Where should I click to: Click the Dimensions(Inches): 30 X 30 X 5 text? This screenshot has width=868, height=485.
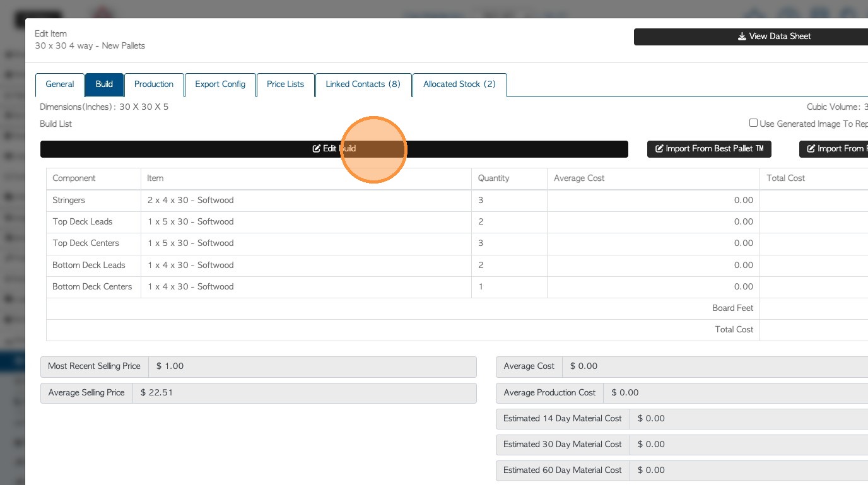104,107
